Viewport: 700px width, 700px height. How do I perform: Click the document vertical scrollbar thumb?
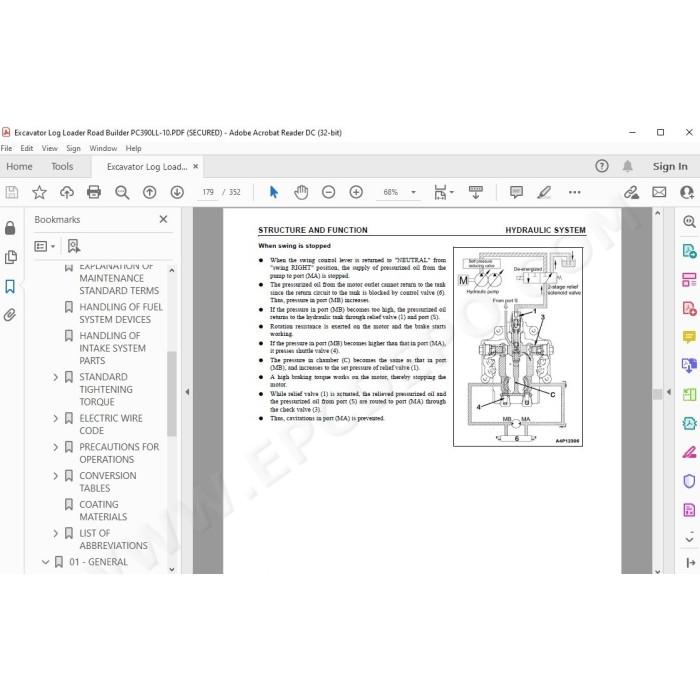[x=658, y=394]
